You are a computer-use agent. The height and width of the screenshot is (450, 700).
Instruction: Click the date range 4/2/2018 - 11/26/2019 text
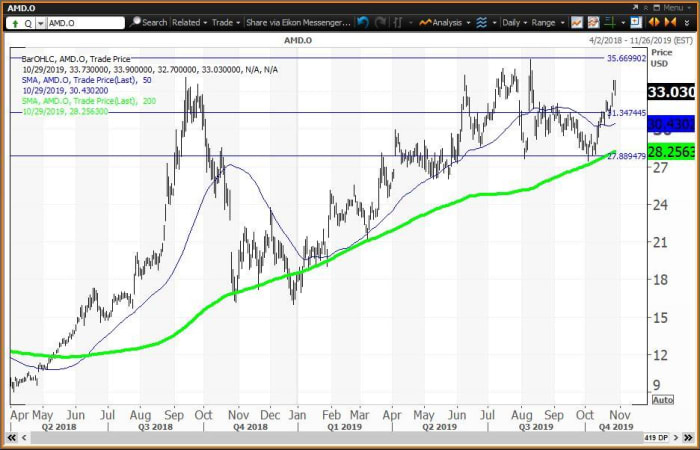click(x=640, y=40)
